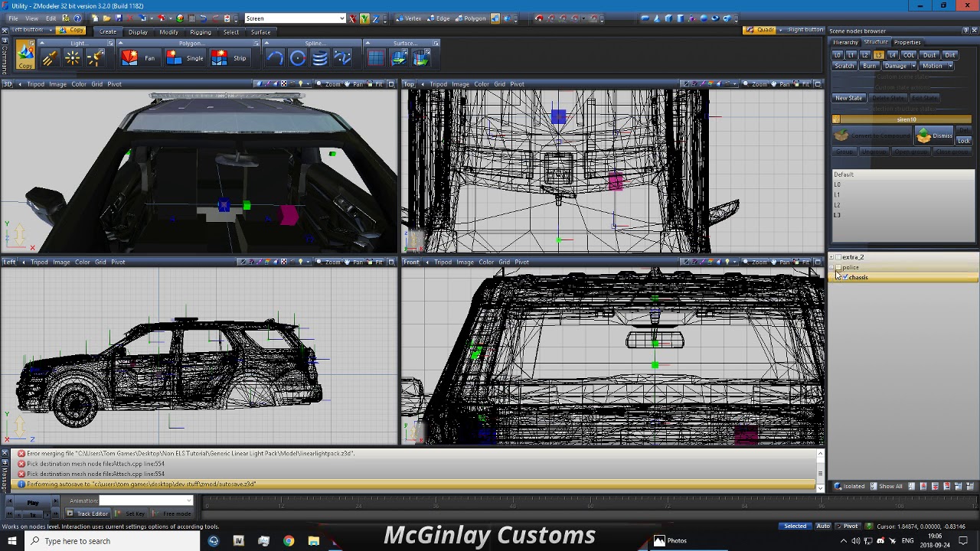
Task: Switch to the Rigging tab
Action: pyautogui.click(x=201, y=32)
